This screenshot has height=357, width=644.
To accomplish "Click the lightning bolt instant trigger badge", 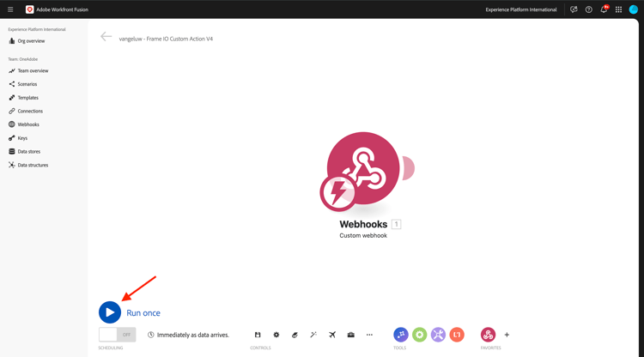I will 338,193.
